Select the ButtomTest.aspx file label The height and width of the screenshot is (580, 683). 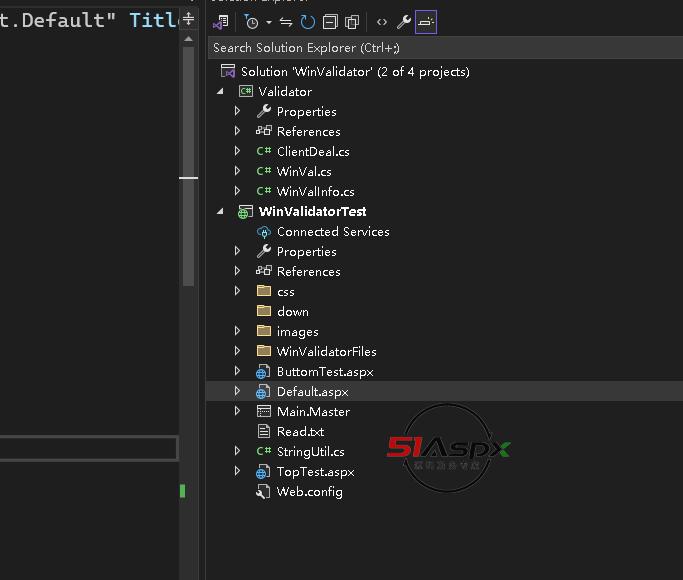[x=325, y=372]
